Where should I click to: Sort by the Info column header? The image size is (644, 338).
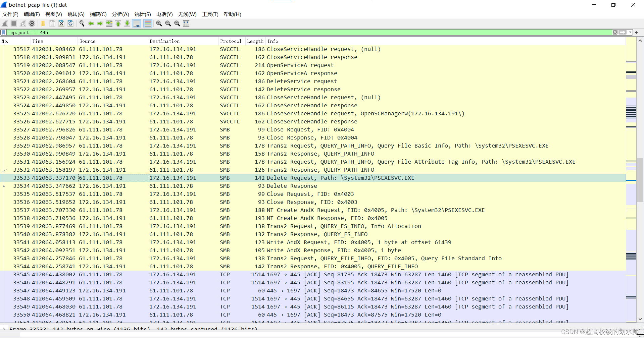pos(446,41)
